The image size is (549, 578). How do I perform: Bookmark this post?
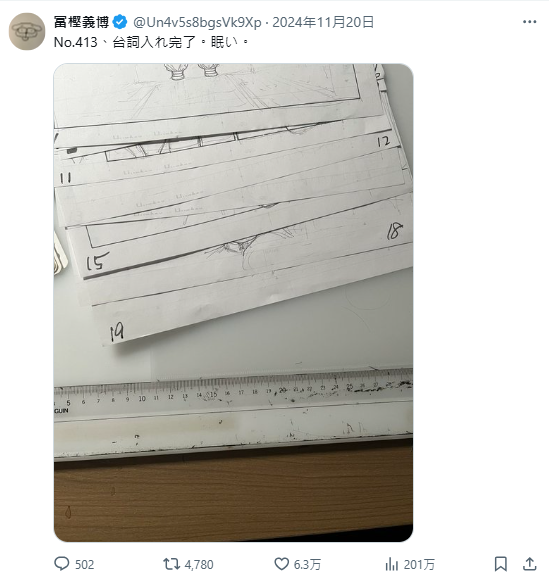point(500,564)
